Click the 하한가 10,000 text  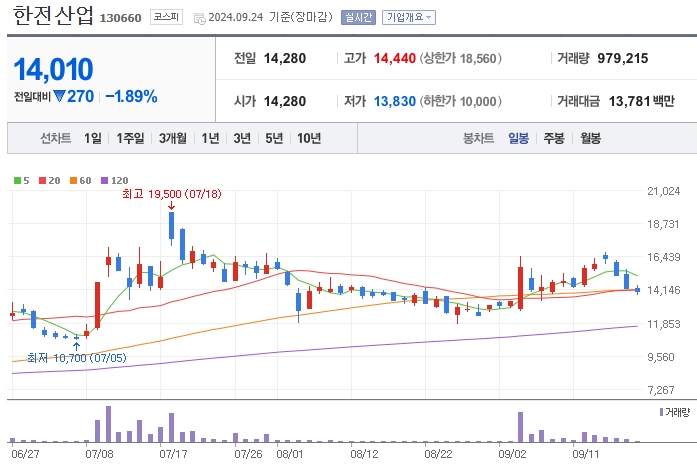(x=461, y=101)
